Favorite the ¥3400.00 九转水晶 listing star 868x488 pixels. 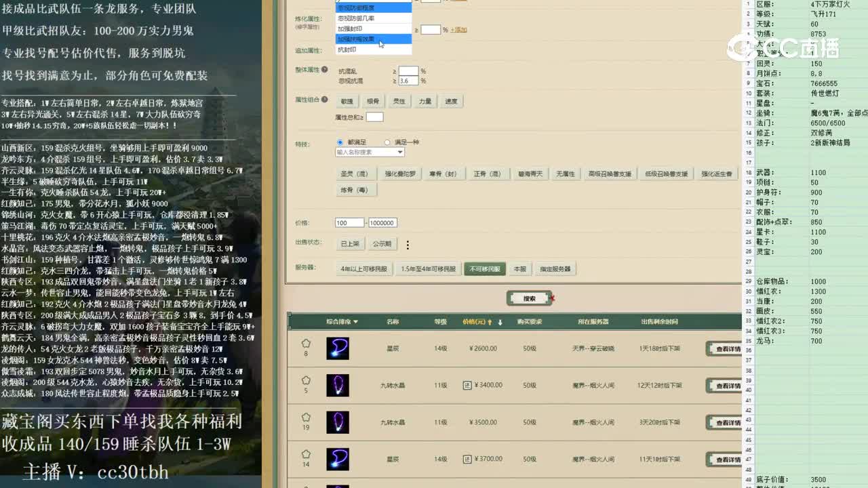coord(306,380)
